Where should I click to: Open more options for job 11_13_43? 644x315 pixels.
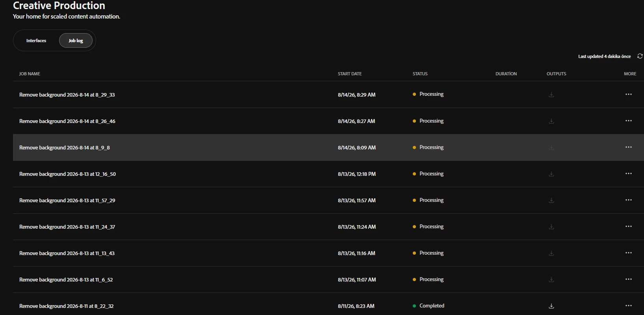click(x=629, y=253)
